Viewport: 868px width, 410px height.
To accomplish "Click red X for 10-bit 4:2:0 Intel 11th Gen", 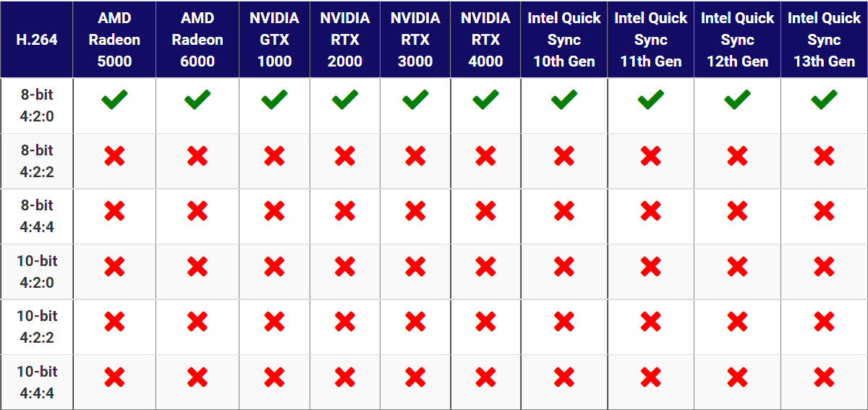I will tap(650, 267).
